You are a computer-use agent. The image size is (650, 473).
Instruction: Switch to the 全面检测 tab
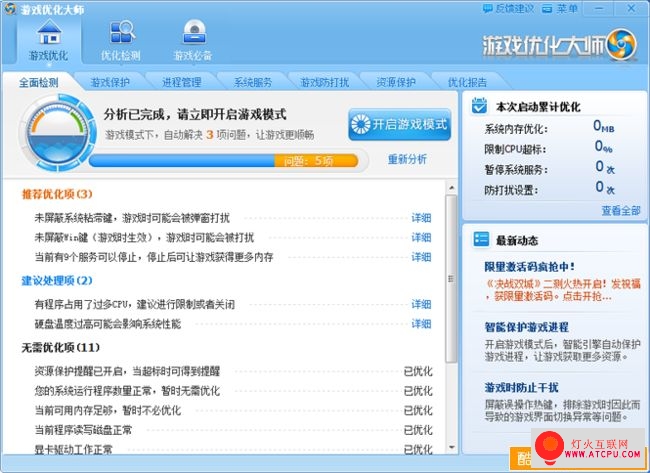coord(39,82)
